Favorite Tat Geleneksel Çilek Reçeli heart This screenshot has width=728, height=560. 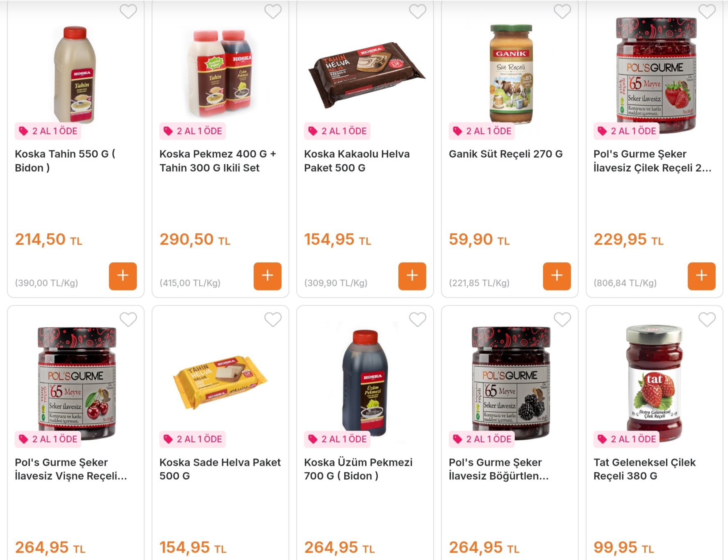(x=707, y=319)
